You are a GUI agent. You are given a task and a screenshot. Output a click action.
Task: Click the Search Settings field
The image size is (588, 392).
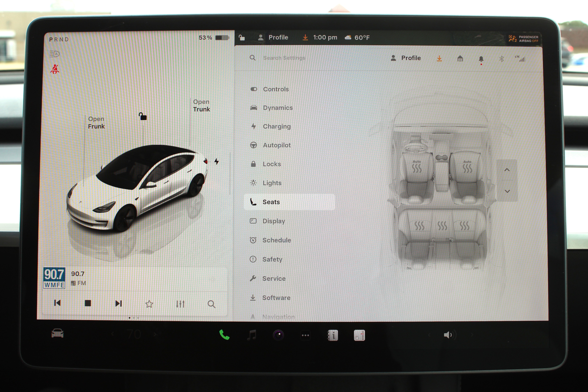[x=284, y=58]
